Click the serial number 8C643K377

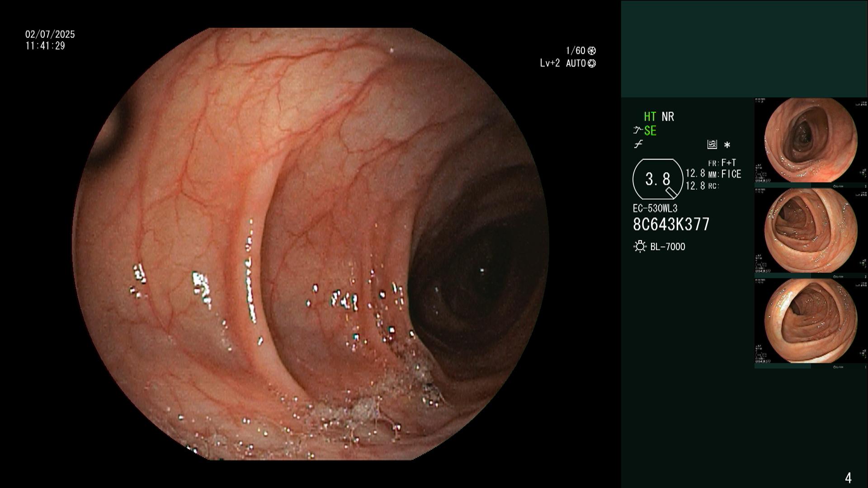(671, 225)
